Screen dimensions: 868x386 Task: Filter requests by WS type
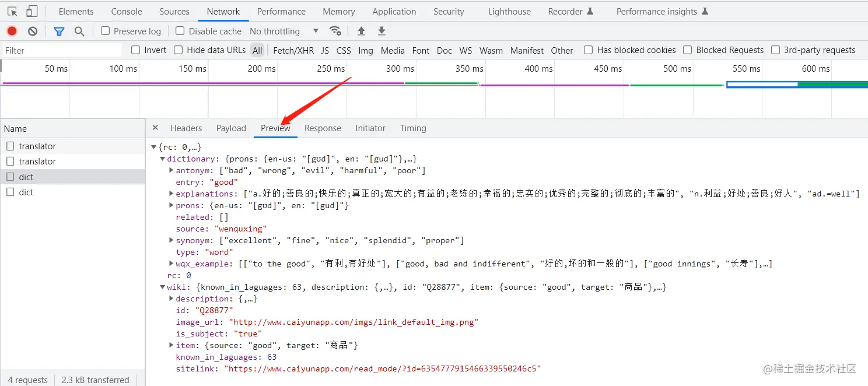466,51
